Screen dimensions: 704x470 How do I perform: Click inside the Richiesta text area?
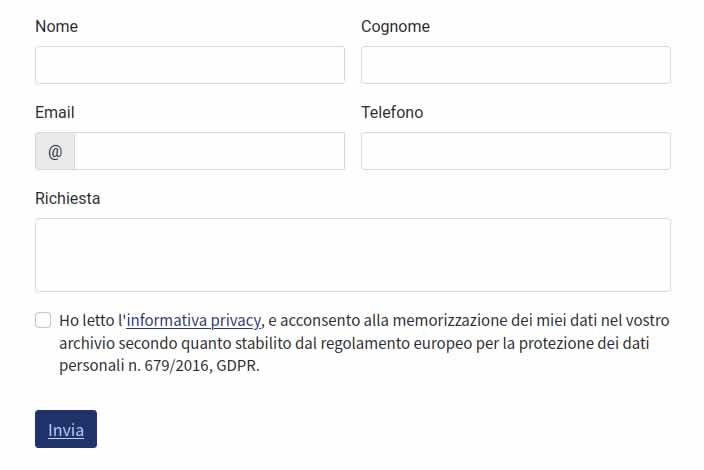coord(352,255)
